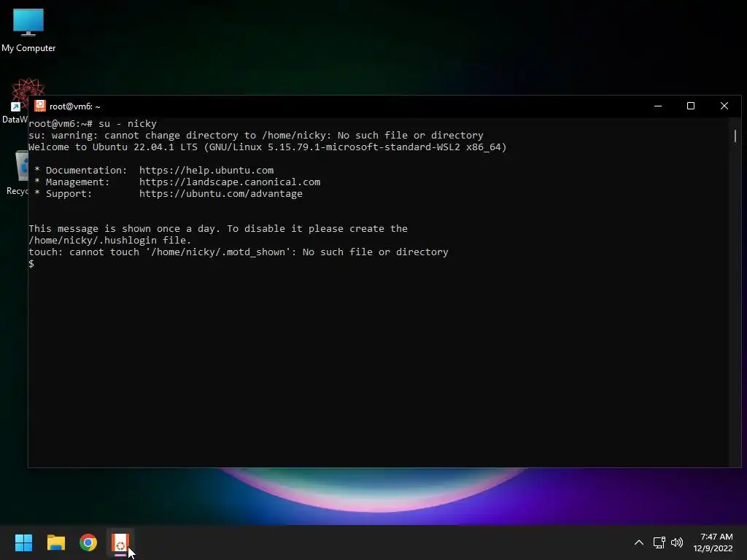This screenshot has width=747, height=560.
Task: Click the 'root@vm6: ~' title bar text
Action: click(75, 106)
